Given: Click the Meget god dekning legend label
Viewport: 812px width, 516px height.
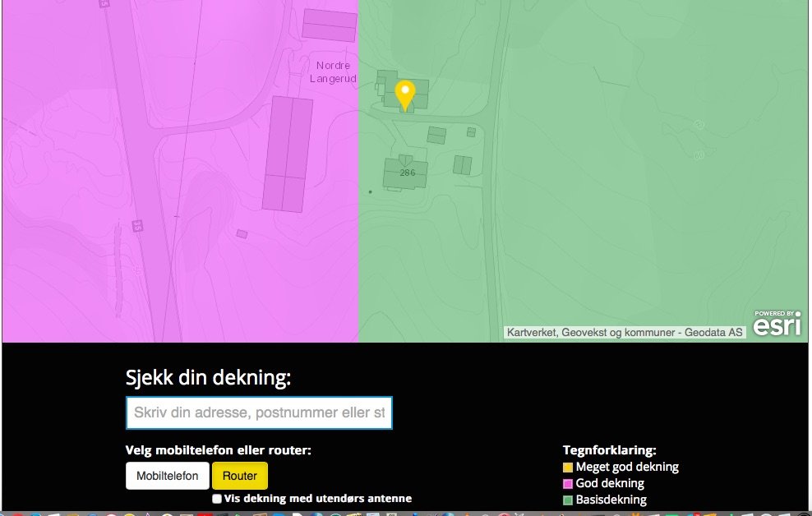Looking at the screenshot, I should point(627,467).
